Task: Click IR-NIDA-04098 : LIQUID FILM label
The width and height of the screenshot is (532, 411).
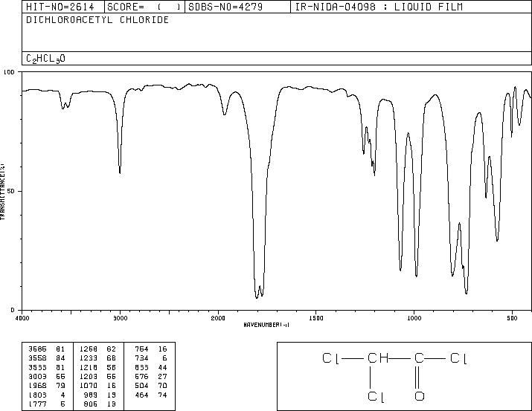Action: tap(379, 7)
